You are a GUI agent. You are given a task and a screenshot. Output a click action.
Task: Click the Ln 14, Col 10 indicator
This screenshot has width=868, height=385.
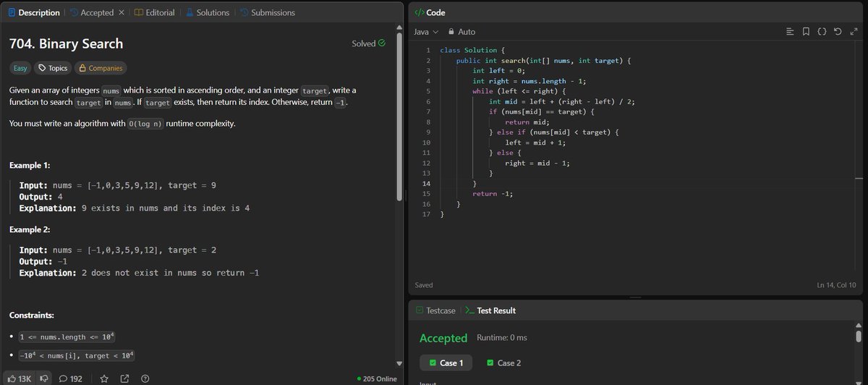pos(836,285)
